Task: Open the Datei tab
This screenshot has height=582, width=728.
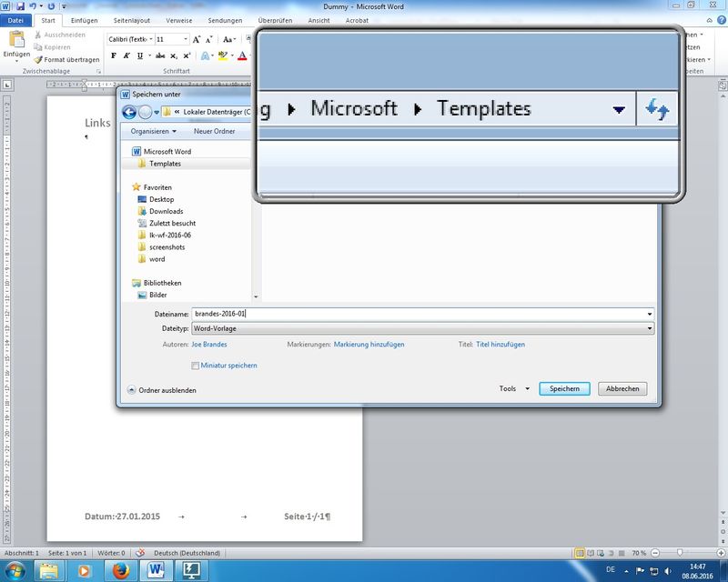Action: pos(15,20)
